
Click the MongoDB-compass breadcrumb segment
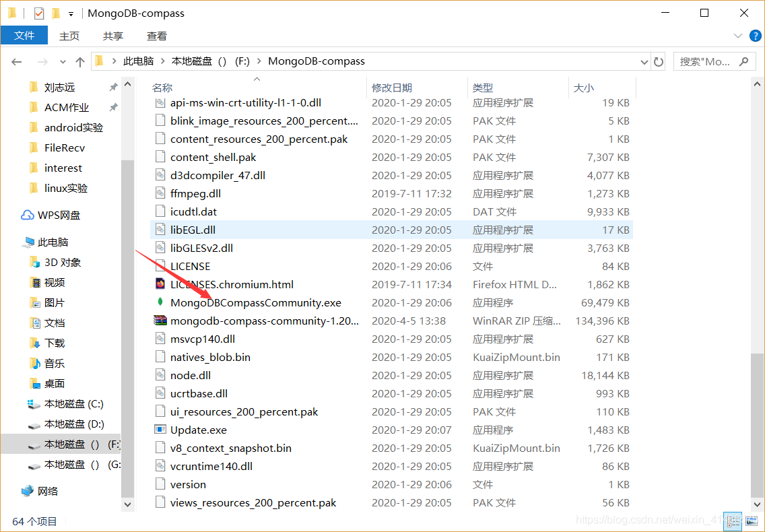click(x=317, y=61)
